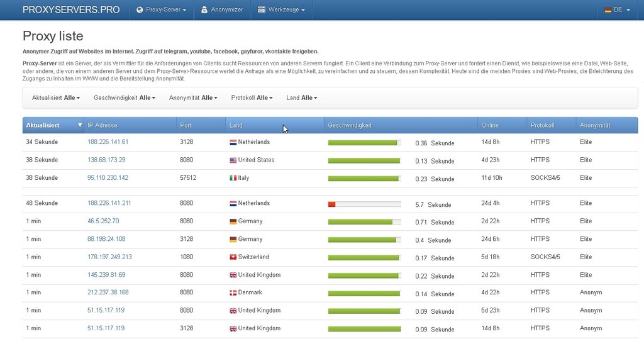Click the red speed bar for 188.226.141.211
Image resolution: width=644 pixels, height=339 pixels.
click(x=332, y=204)
